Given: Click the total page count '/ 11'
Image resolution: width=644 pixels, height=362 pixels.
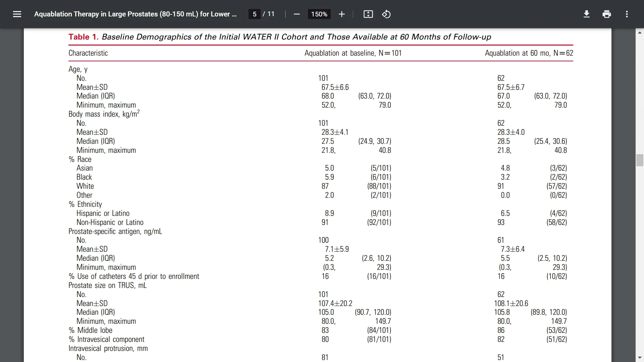Looking at the screenshot, I should point(269,14).
